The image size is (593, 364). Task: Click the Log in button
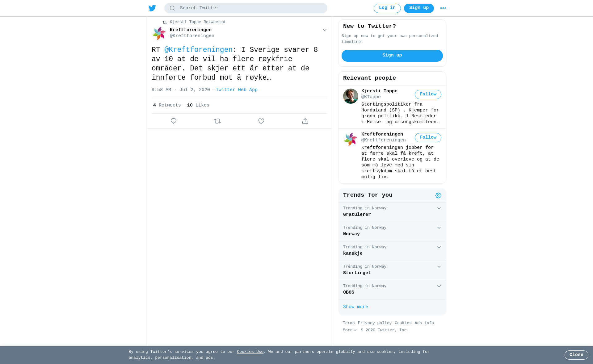pos(387,8)
